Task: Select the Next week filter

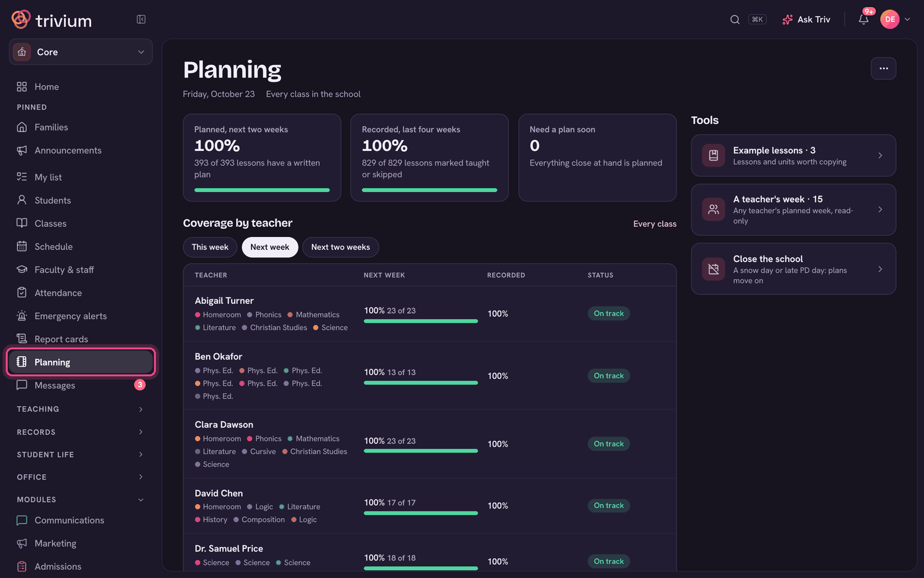Action: click(269, 247)
